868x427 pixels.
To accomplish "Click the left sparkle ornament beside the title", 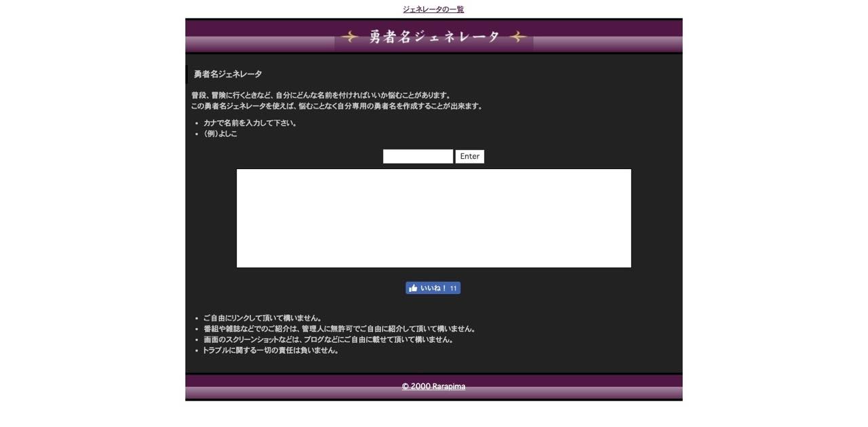I will point(351,37).
